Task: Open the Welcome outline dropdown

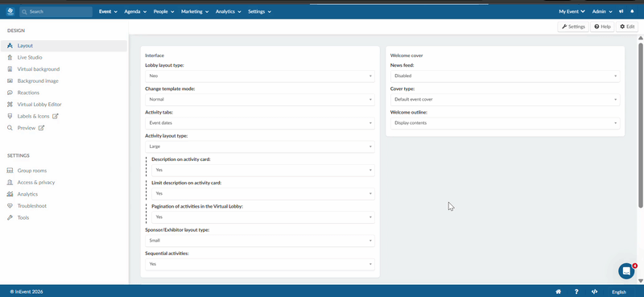Action: (x=505, y=123)
